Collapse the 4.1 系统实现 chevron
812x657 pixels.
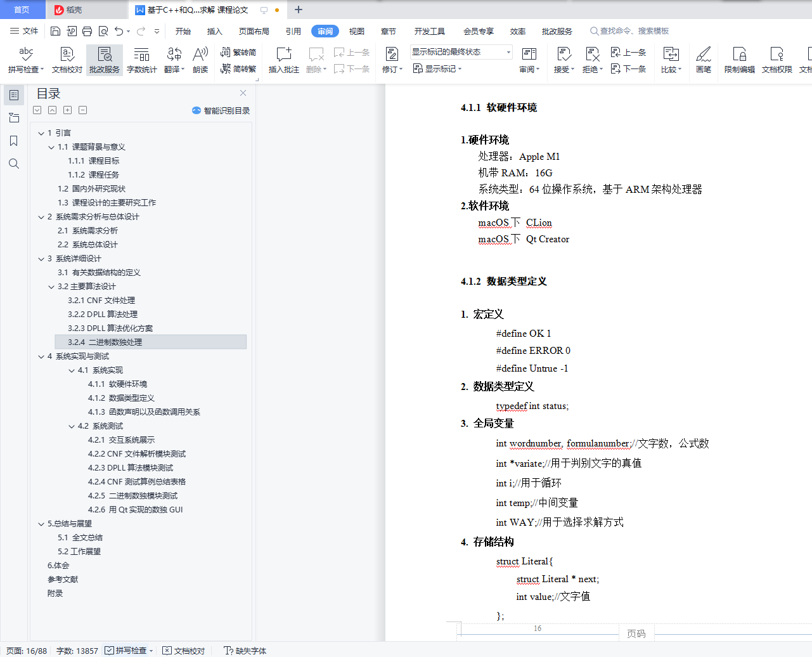72,370
